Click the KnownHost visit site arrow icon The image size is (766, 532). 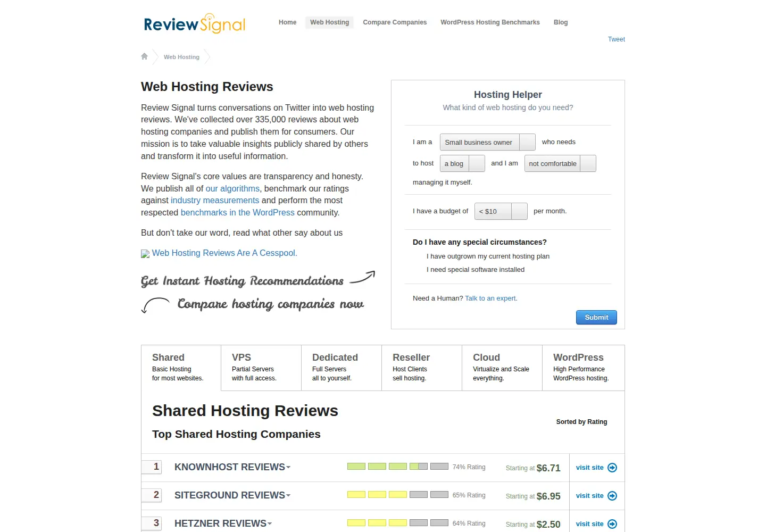point(612,468)
